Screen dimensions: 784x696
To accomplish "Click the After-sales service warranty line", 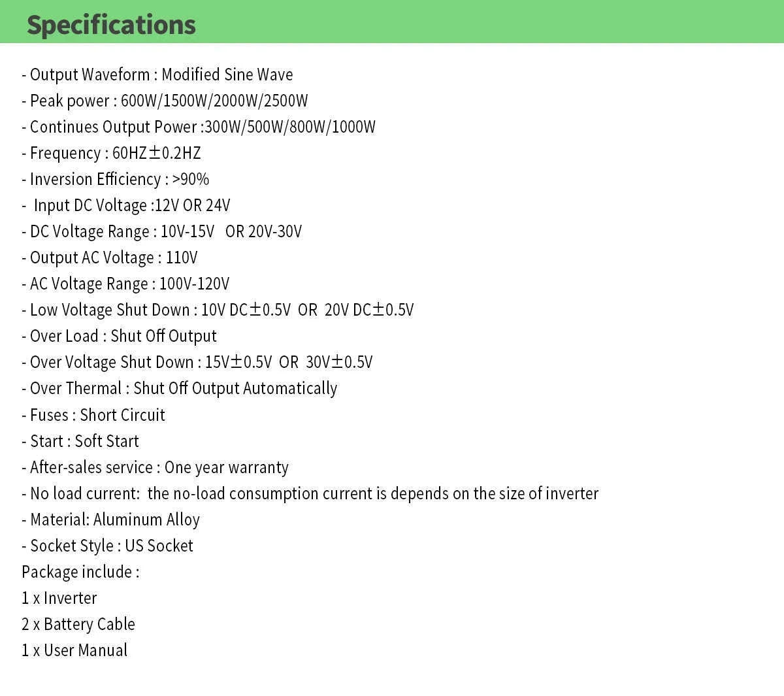I will (155, 467).
